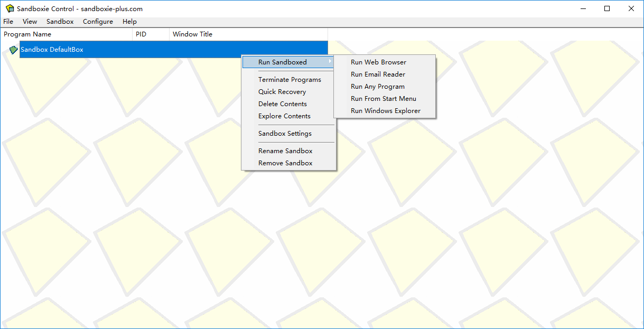This screenshot has width=644, height=329.
Task: Expand the Run Sandboxed submenu arrow
Action: click(x=330, y=62)
